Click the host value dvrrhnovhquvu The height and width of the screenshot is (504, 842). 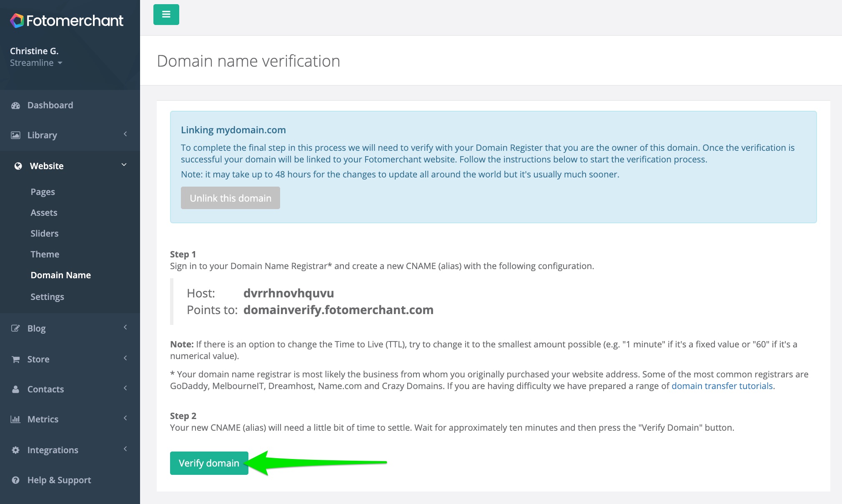coord(288,293)
